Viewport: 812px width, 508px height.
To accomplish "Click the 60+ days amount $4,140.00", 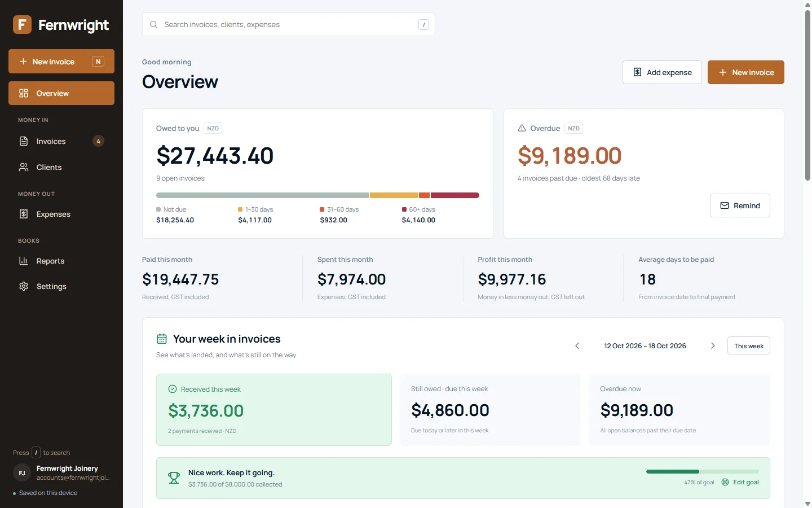I will tap(418, 220).
